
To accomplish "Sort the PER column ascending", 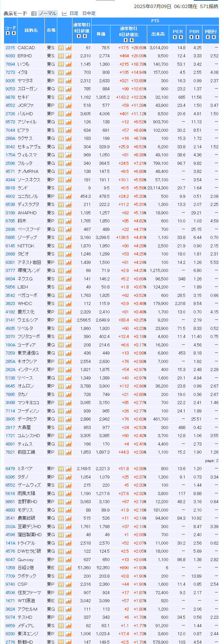I will coord(175,37).
